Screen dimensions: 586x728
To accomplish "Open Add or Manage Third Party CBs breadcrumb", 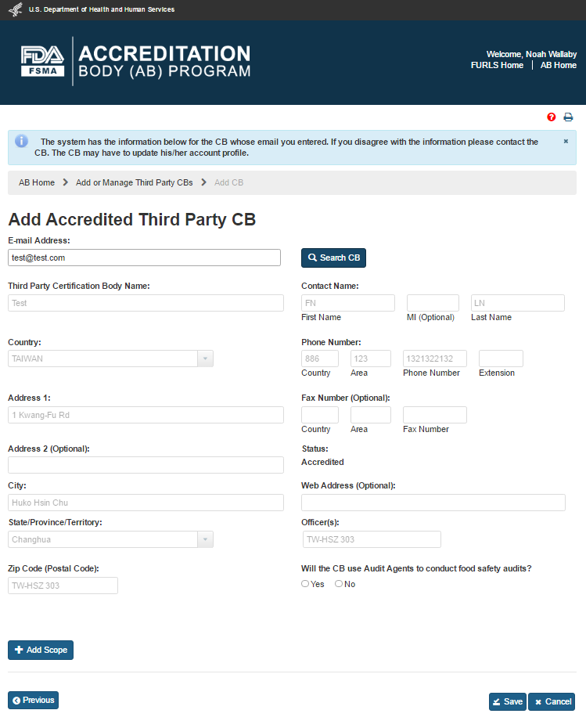I will point(134,182).
